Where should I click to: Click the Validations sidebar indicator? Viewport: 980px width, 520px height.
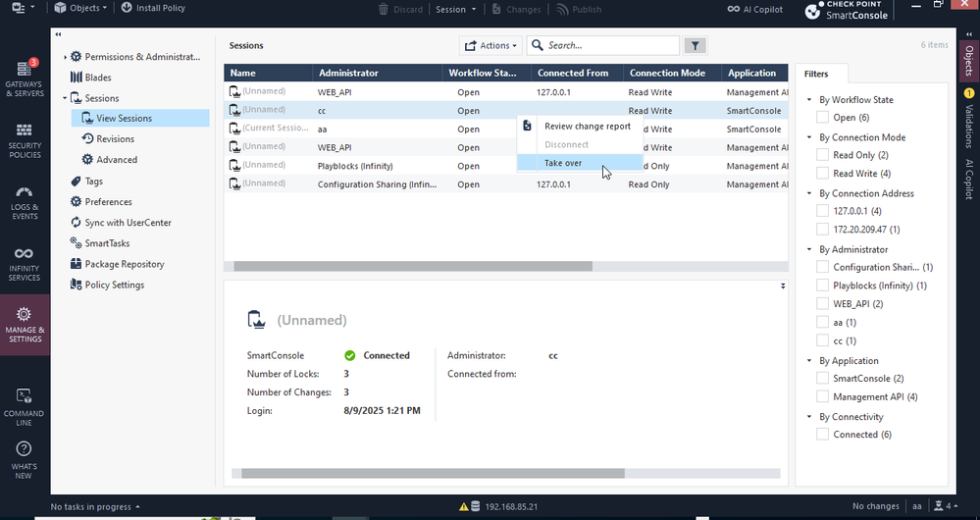[x=969, y=118]
